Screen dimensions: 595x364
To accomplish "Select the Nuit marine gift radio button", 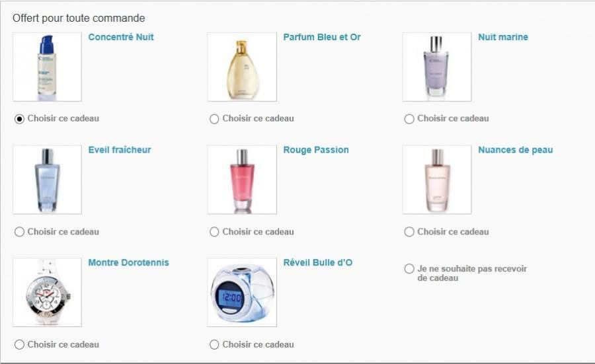I will (409, 119).
